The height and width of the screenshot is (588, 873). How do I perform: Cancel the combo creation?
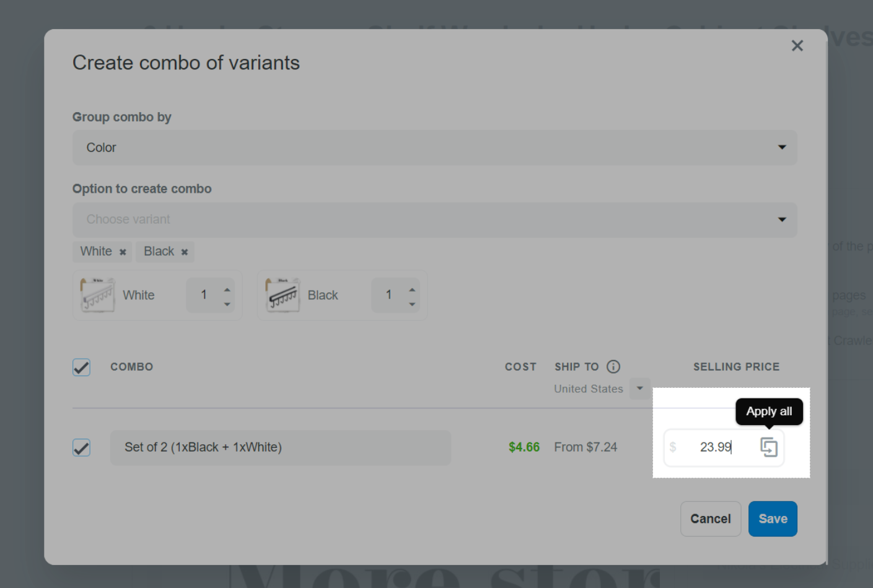coord(711,519)
